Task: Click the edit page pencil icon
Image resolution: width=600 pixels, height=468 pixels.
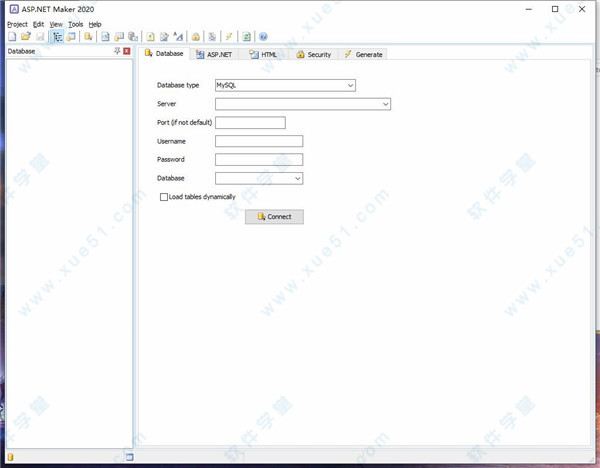Action: click(164, 37)
